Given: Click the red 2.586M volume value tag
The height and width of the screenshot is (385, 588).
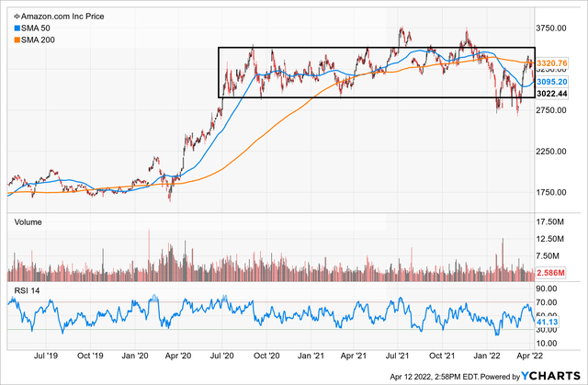Looking at the screenshot, I should tap(550, 273).
